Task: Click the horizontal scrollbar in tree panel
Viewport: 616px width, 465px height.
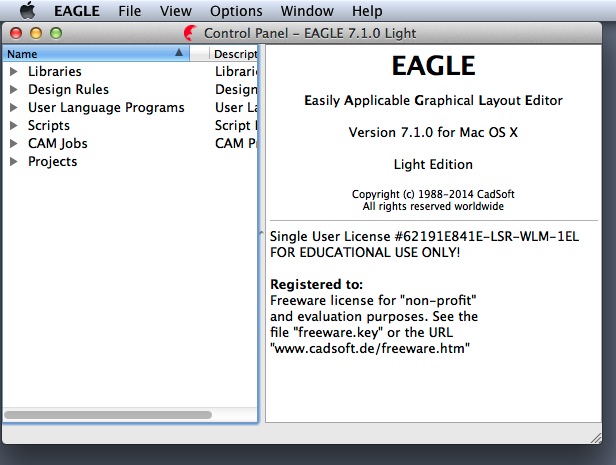Action: click(x=107, y=414)
